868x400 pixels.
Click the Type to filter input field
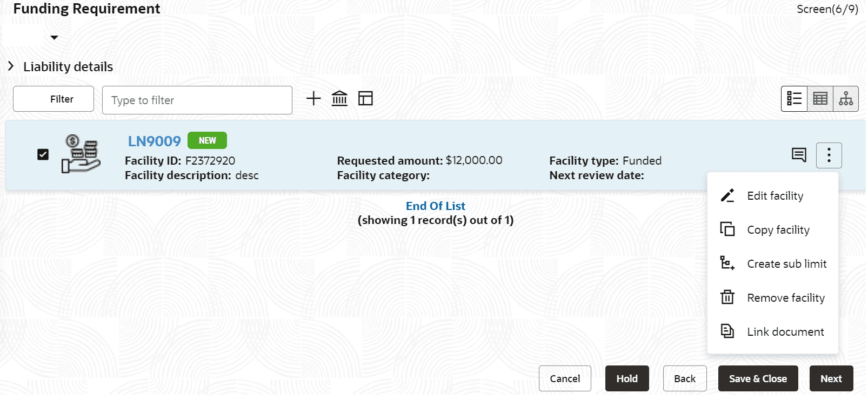(x=197, y=100)
